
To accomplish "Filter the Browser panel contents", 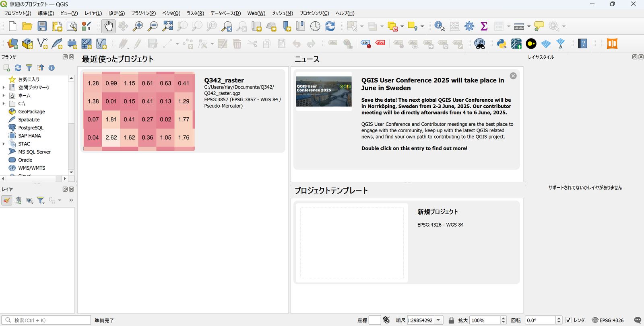I will [29, 68].
